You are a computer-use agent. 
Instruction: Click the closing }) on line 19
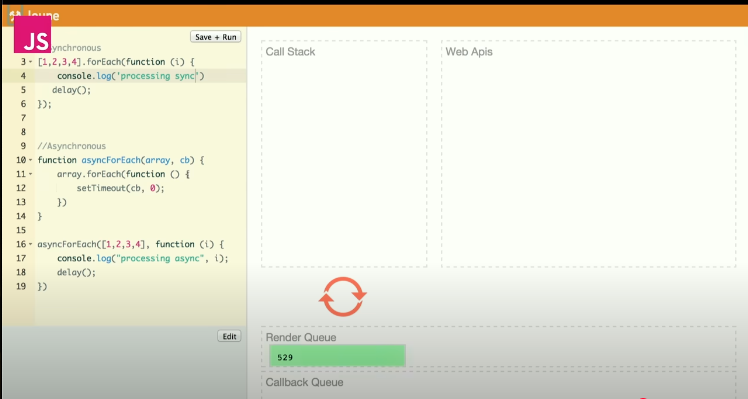pos(42,286)
